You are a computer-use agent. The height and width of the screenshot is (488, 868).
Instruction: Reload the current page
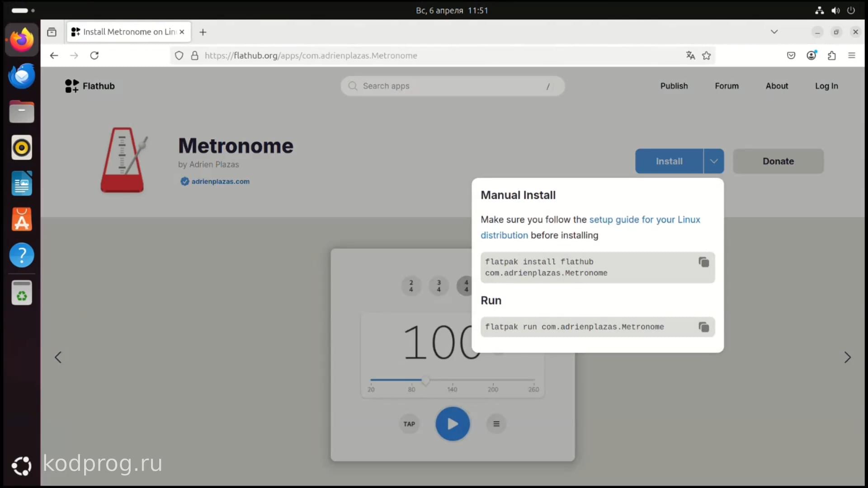pyautogui.click(x=94, y=56)
